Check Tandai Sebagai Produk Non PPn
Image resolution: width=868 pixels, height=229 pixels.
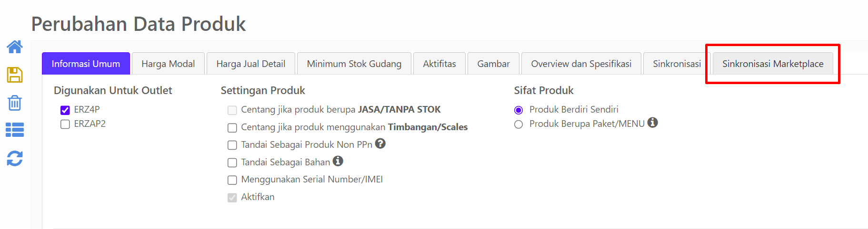232,145
